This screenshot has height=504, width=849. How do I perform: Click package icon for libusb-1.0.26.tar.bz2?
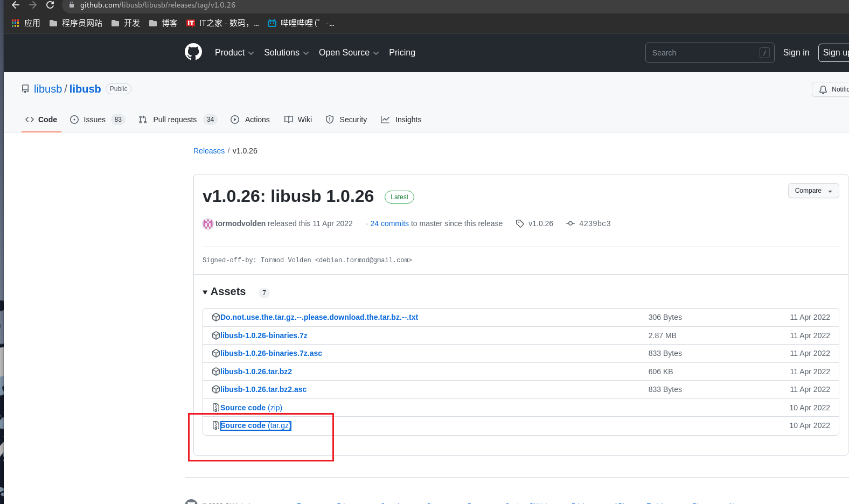[216, 372]
